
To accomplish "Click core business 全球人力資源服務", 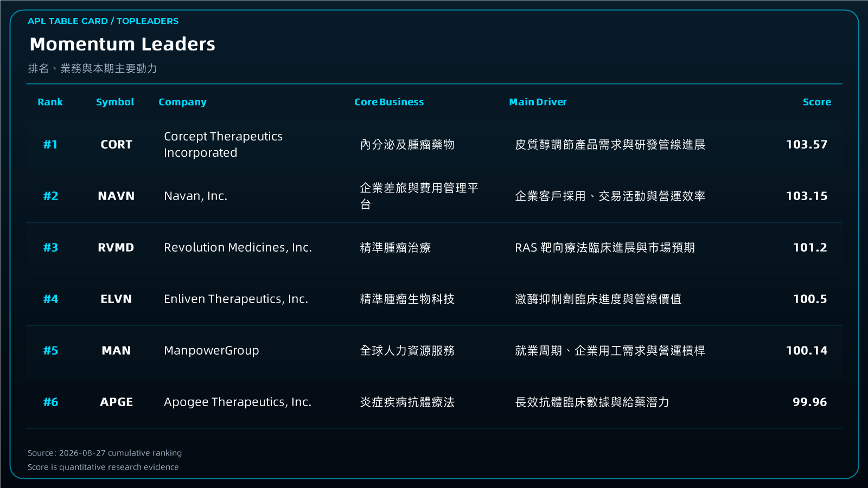I will tap(407, 350).
